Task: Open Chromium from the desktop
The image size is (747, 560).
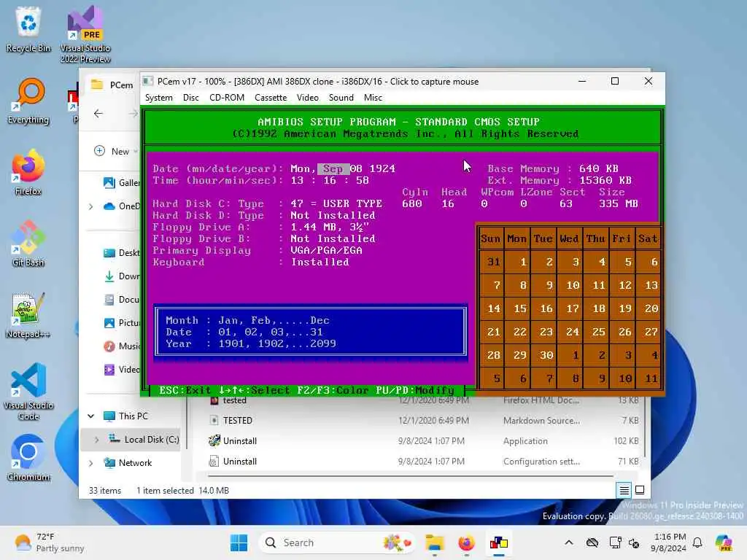Action: pyautogui.click(x=28, y=458)
